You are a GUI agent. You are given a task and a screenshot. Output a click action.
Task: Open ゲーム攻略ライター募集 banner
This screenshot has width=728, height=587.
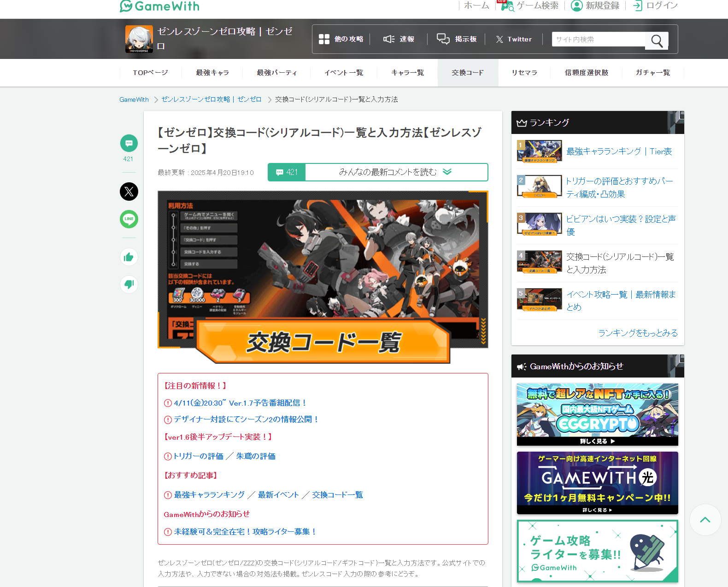point(598,551)
